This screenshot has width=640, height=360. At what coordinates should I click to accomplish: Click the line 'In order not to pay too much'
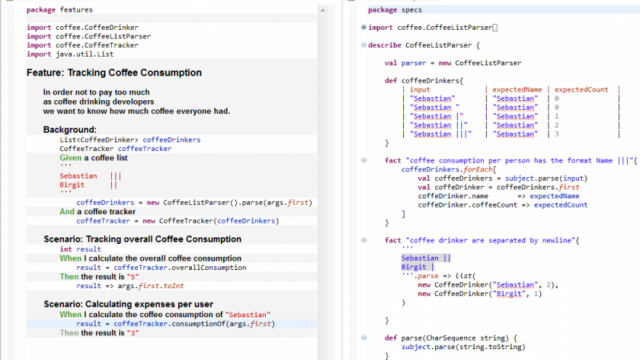click(96, 92)
